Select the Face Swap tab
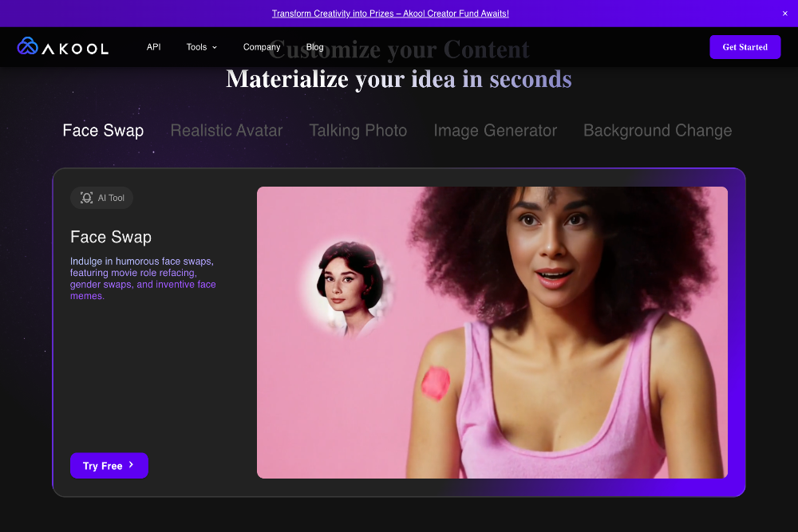The height and width of the screenshot is (532, 798). click(x=103, y=130)
